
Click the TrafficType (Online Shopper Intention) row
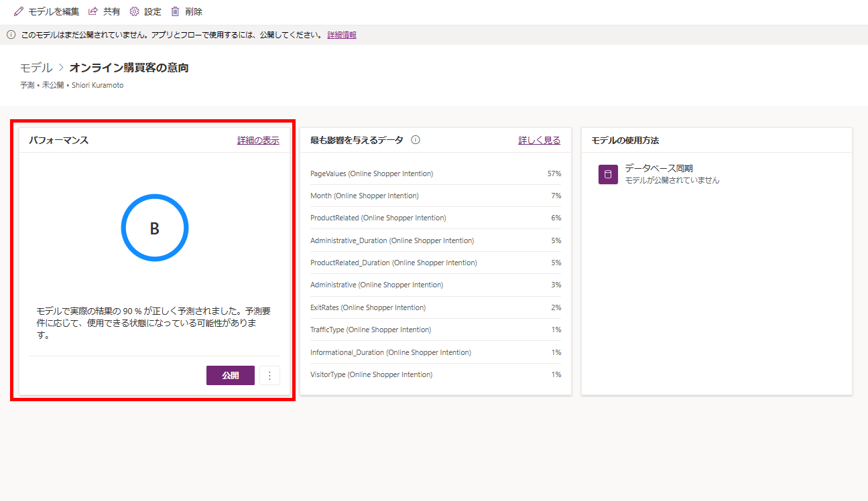(436, 330)
